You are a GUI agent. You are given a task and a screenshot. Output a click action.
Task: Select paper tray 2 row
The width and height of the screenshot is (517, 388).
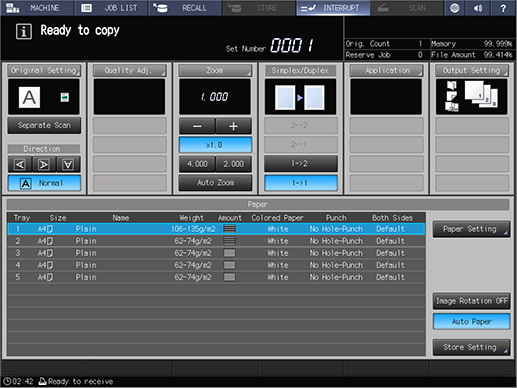coord(216,241)
